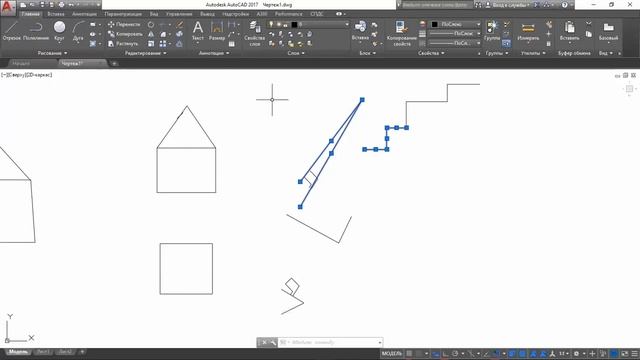Toggle group selection in Группы panel
640x360 pixels.
(x=506, y=43)
